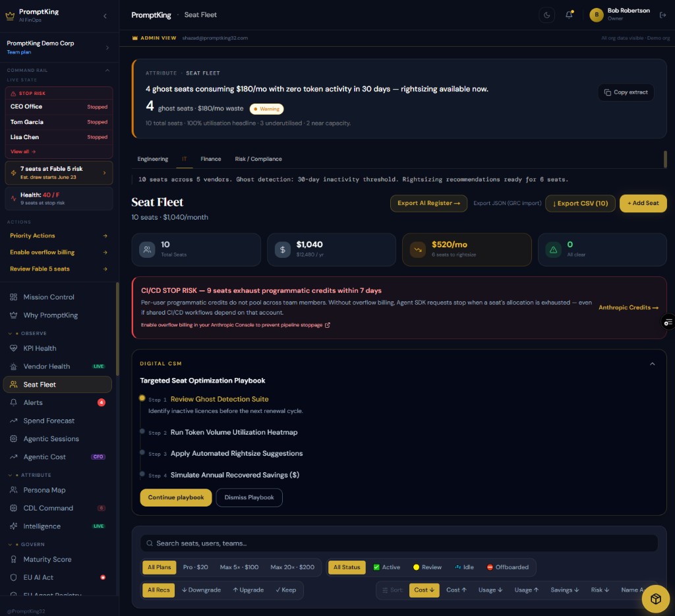Click the logout icon beside Bob Robertson
This screenshot has width=675, height=616.
click(x=662, y=15)
